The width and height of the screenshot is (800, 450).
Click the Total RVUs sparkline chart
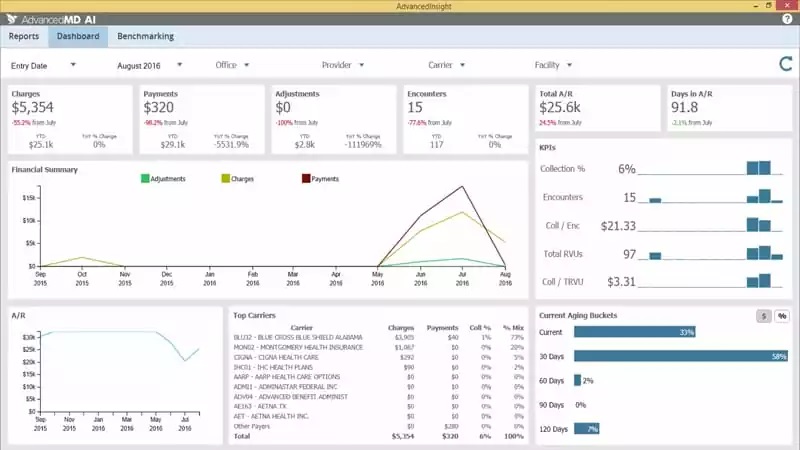coord(712,253)
